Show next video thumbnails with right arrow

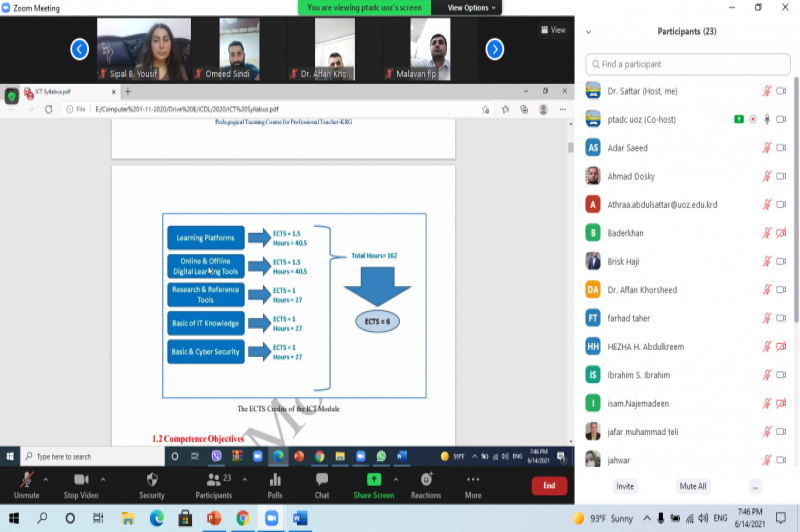click(494, 49)
